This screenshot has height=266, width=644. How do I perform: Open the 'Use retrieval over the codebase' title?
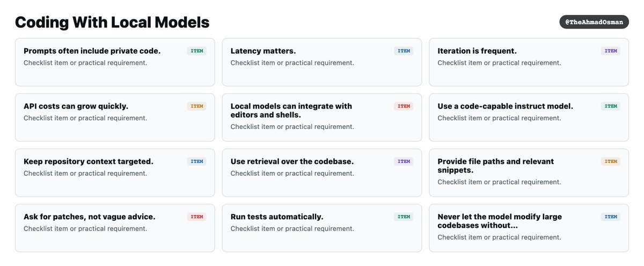coord(292,161)
